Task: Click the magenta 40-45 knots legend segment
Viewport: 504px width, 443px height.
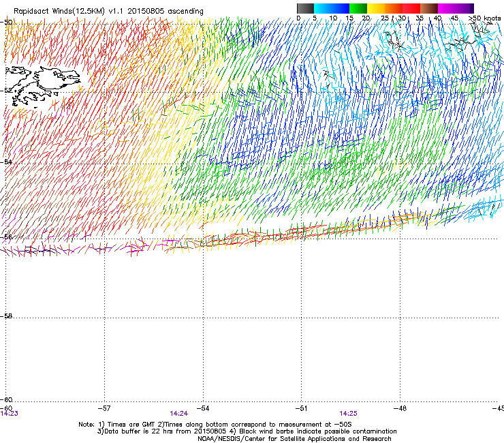Action: pyautogui.click(x=447, y=8)
